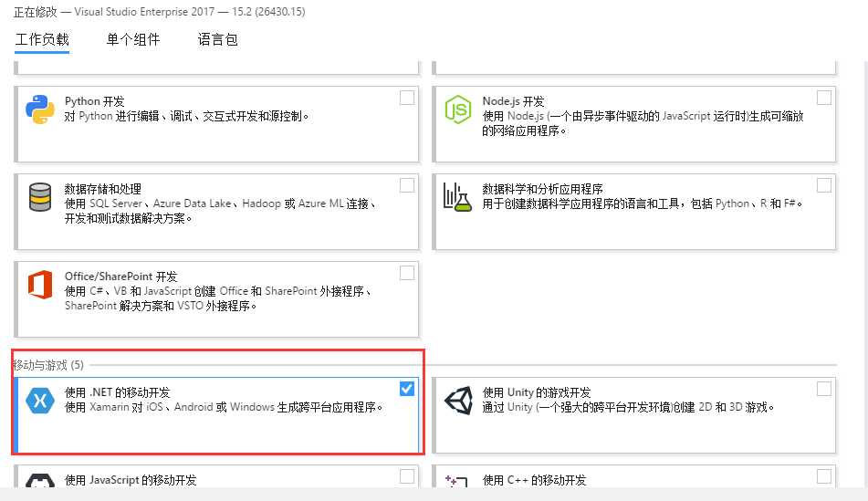The height and width of the screenshot is (501, 868).
Task: Enable the 数据存储和处理 workload checkbox
Action: click(407, 185)
